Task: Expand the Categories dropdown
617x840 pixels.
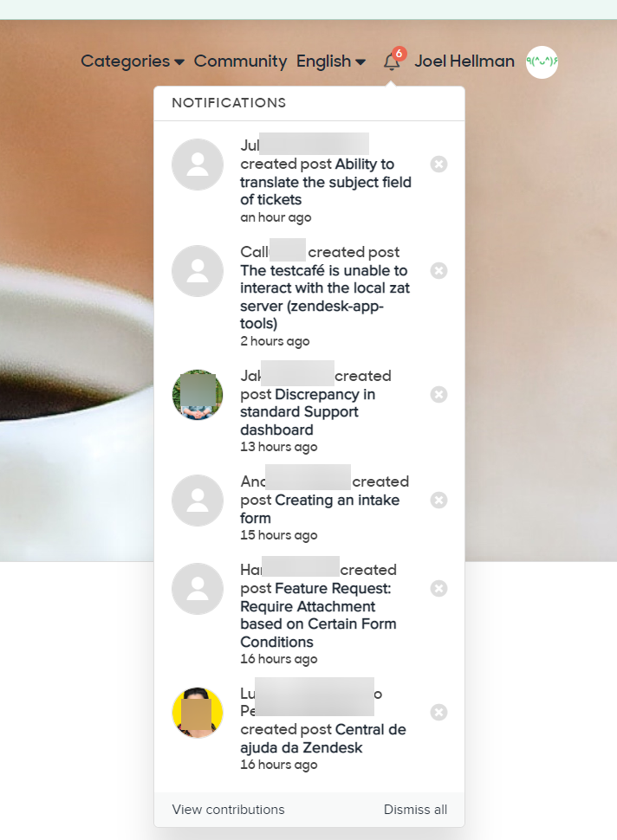Action: pyautogui.click(x=133, y=61)
